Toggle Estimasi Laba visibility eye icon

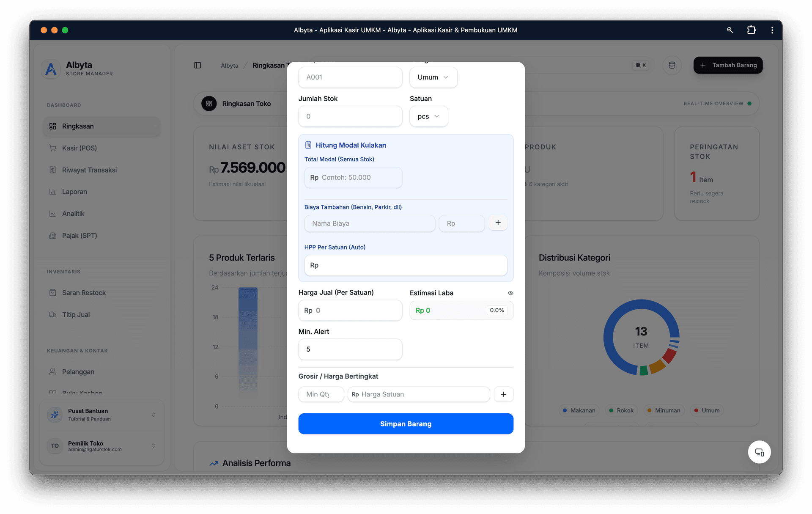click(510, 293)
